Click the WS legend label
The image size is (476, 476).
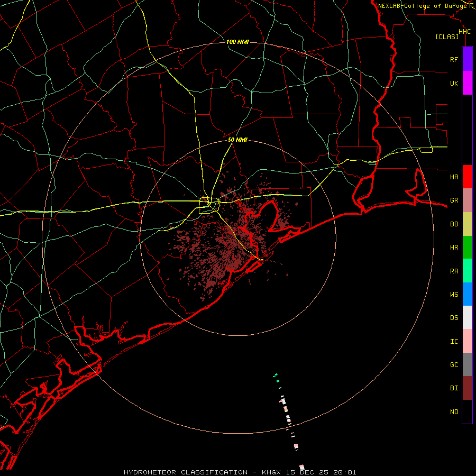(x=454, y=294)
